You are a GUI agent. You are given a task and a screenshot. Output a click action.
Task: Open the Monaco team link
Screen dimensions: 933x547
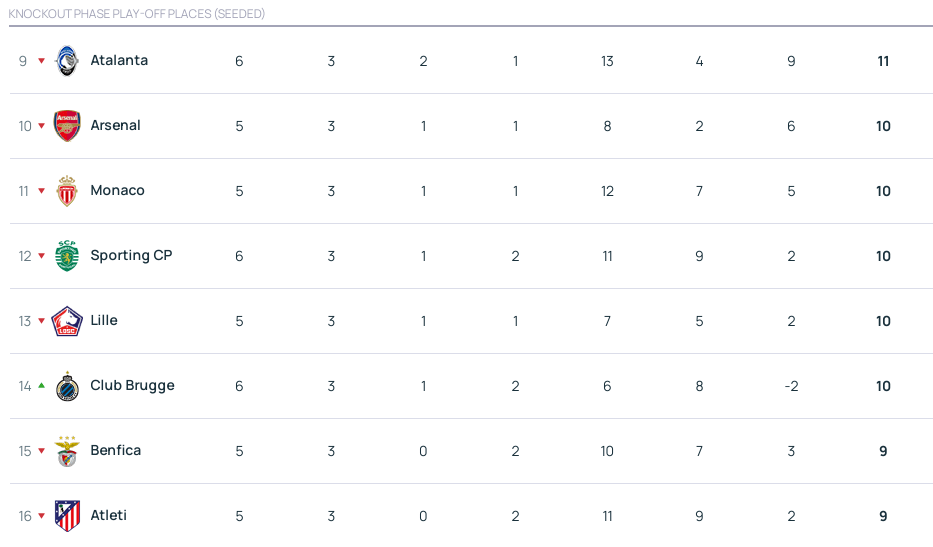pyautogui.click(x=117, y=190)
